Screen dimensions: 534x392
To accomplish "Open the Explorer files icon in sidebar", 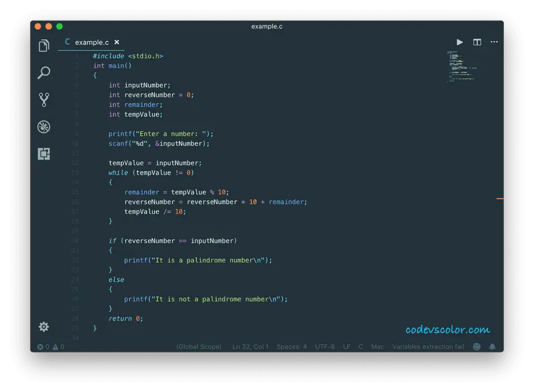I will (44, 46).
